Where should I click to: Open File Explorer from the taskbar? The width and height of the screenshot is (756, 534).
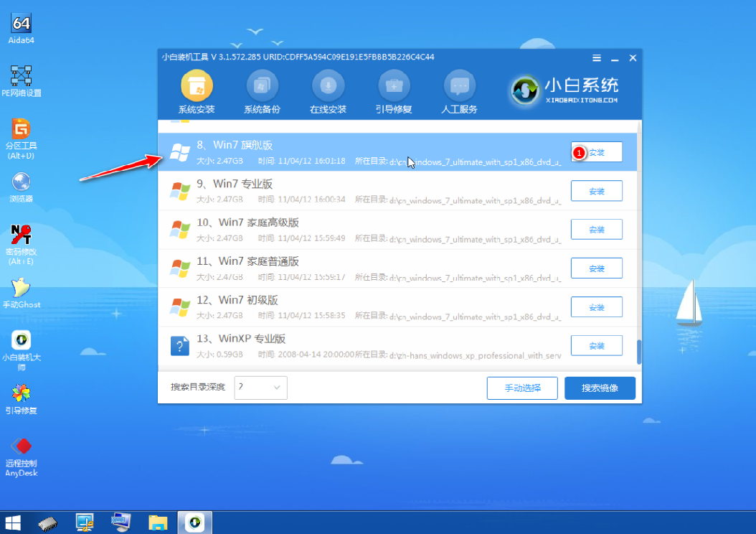[x=157, y=522]
